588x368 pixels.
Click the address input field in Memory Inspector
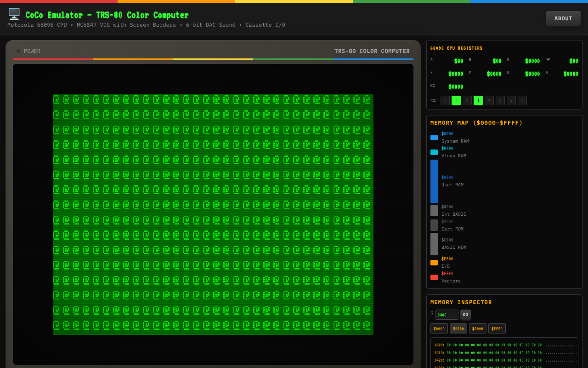446,315
